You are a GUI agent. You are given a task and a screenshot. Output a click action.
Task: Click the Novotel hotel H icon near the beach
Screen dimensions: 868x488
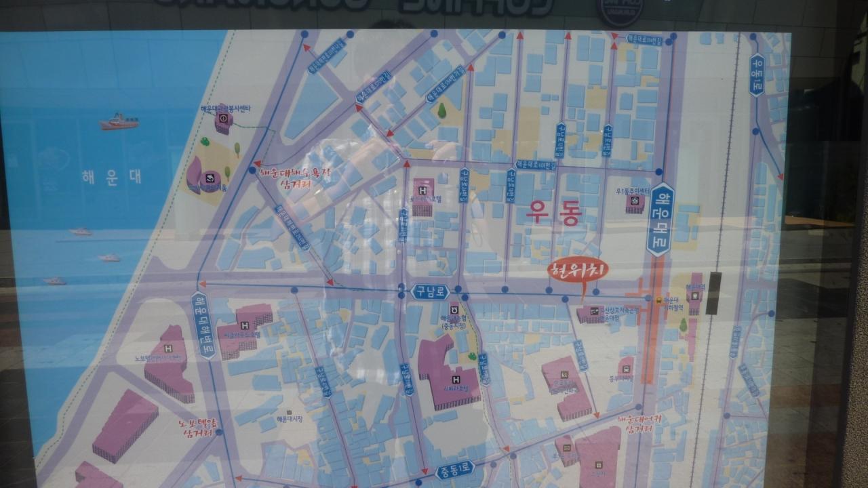(167, 349)
